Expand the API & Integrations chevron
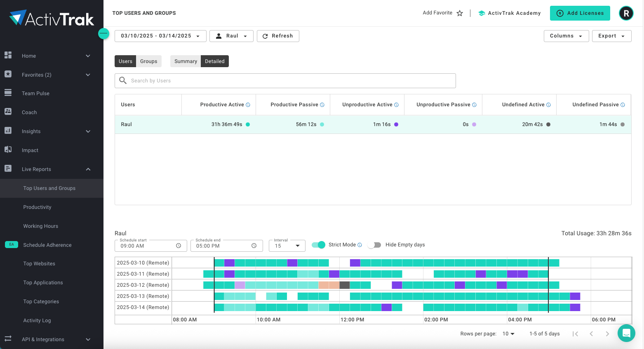644x349 pixels. 88,339
